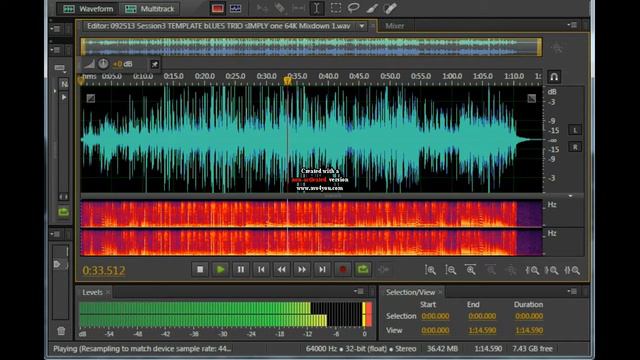Viewport: 640px width, 360px height.
Task: Select the Marquee Selection tool
Action: (x=336, y=8)
